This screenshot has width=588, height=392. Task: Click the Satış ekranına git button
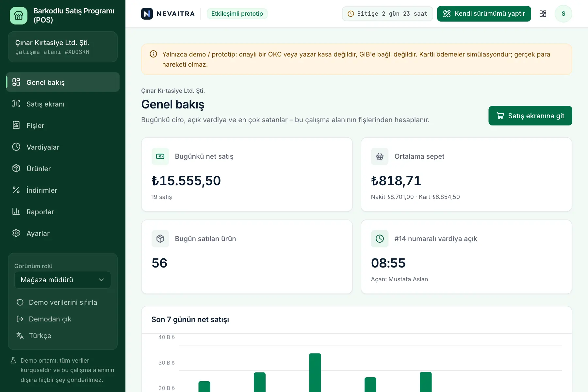pyautogui.click(x=530, y=116)
